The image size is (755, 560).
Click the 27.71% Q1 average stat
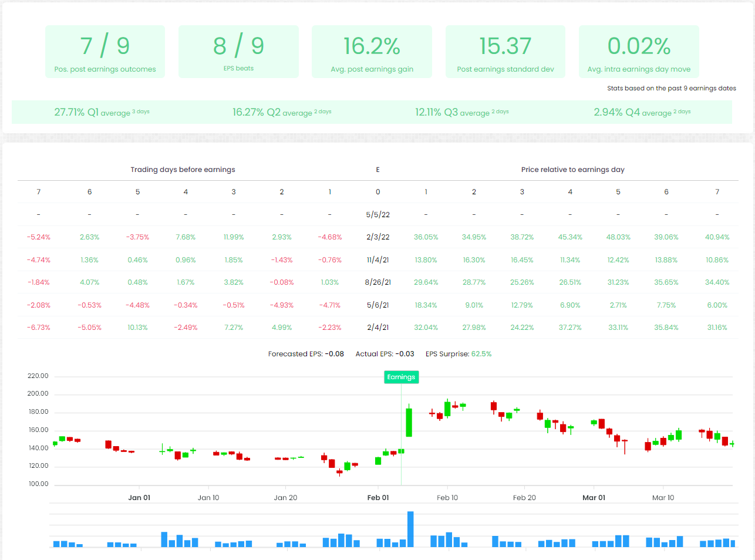click(x=102, y=112)
